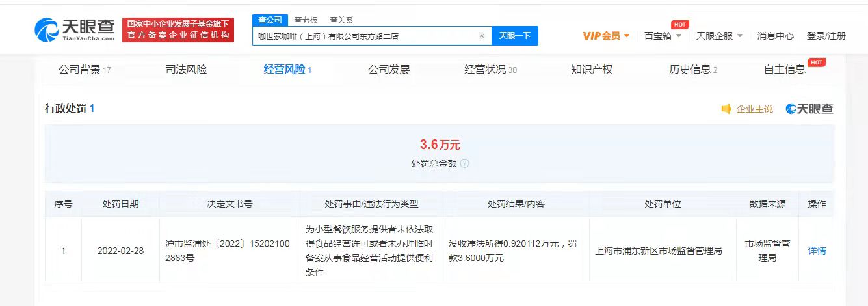Click into the company search input field
Screen dimensions: 868x306
click(364, 36)
